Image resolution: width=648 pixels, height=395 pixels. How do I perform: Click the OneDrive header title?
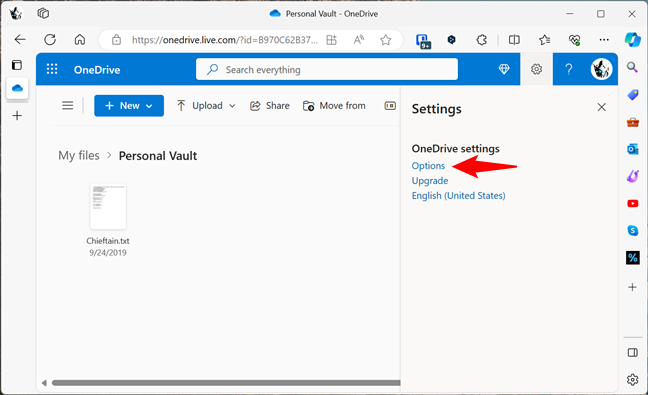point(97,70)
